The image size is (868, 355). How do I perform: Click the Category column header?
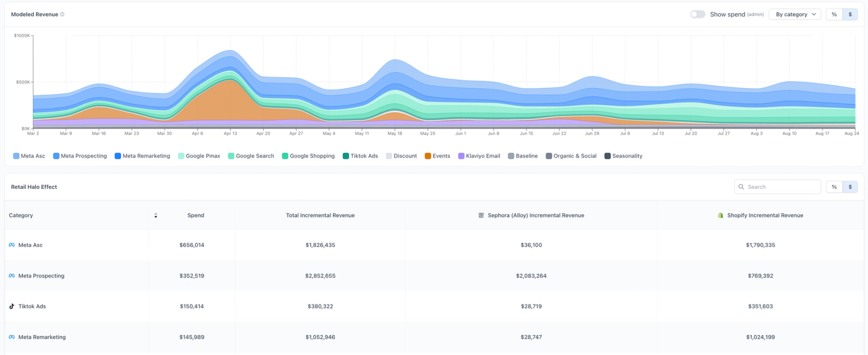21,215
